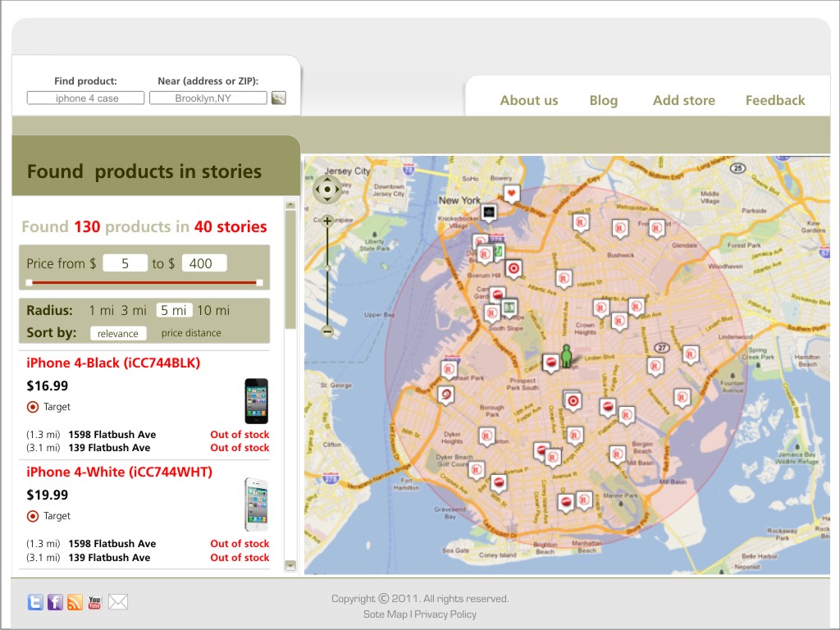Click the Find product input field
Viewport: 840px width, 630px height.
pyautogui.click(x=85, y=98)
